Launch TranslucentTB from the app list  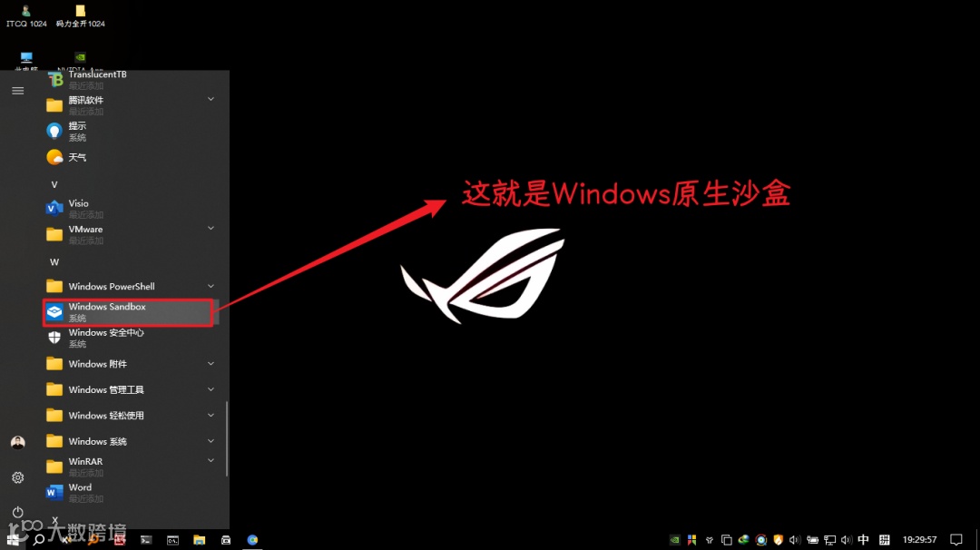click(x=132, y=79)
